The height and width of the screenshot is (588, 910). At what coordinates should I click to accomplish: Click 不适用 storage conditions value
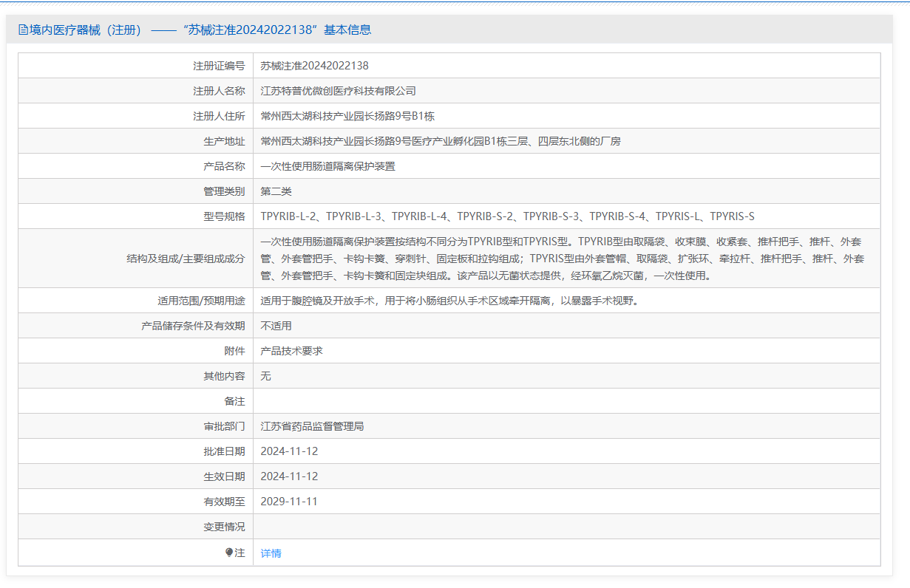tap(276, 326)
